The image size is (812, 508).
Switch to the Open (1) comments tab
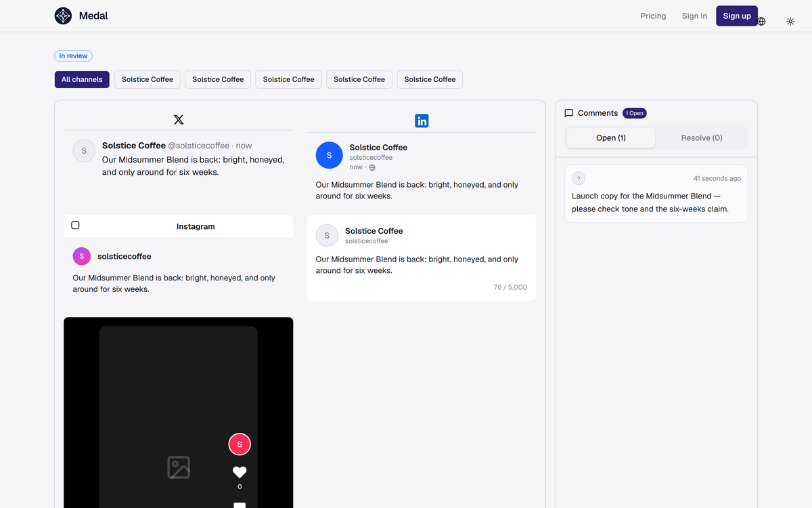click(611, 137)
